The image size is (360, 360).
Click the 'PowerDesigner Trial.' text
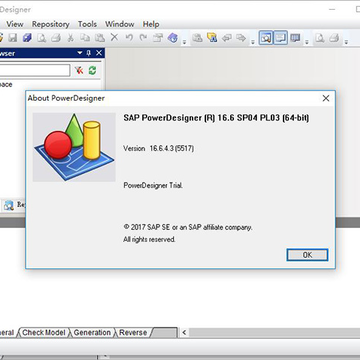tap(153, 185)
